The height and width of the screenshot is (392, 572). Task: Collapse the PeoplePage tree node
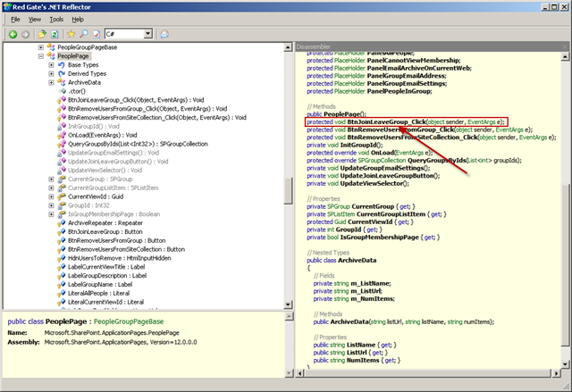pos(41,56)
